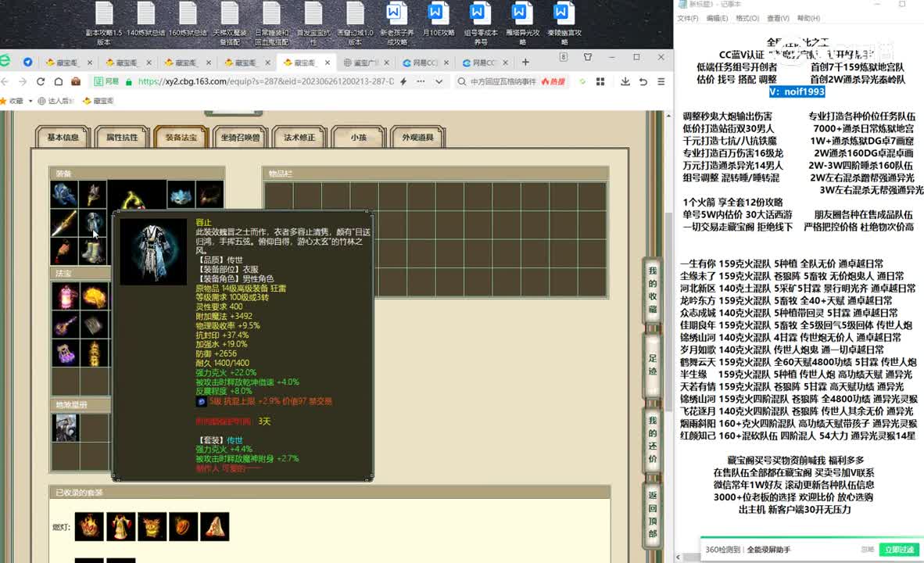Image resolution: width=924 pixels, height=563 pixels.
Task: Expand the 收藏 bookmarks dropdown arrow
Action: point(30,101)
